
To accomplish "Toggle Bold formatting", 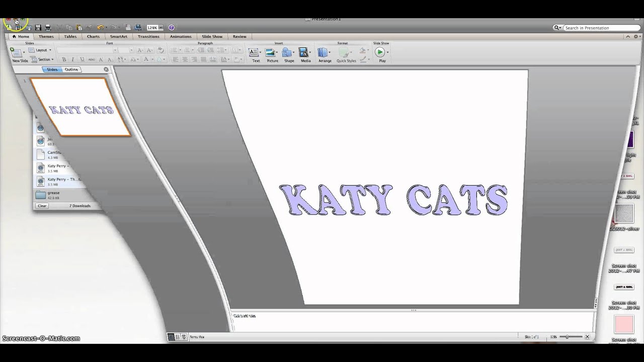I will [x=64, y=59].
